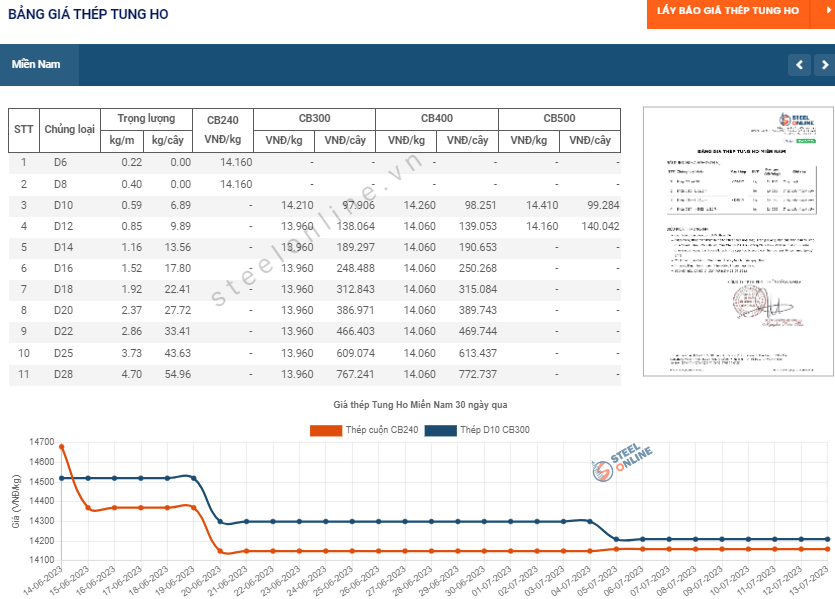The image size is (835, 599).
Task: Click the dark blue D10 CB300 legend swatch
Action: 439,430
